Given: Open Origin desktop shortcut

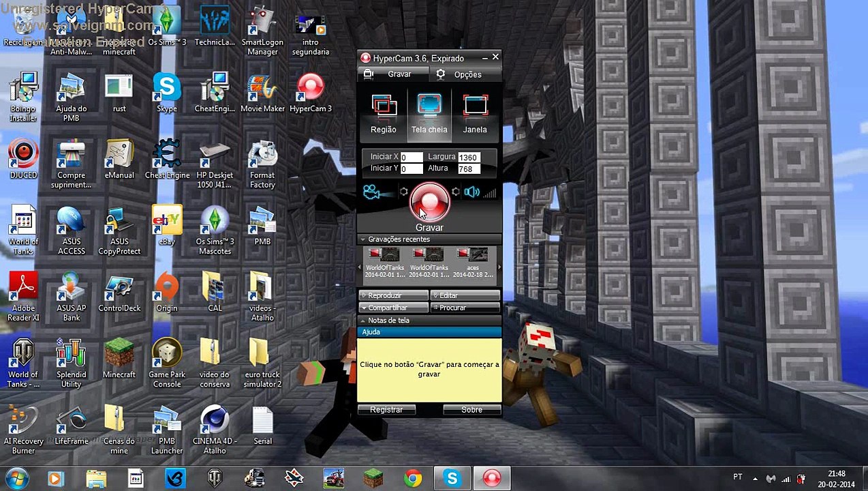Looking at the screenshot, I should pos(167,292).
